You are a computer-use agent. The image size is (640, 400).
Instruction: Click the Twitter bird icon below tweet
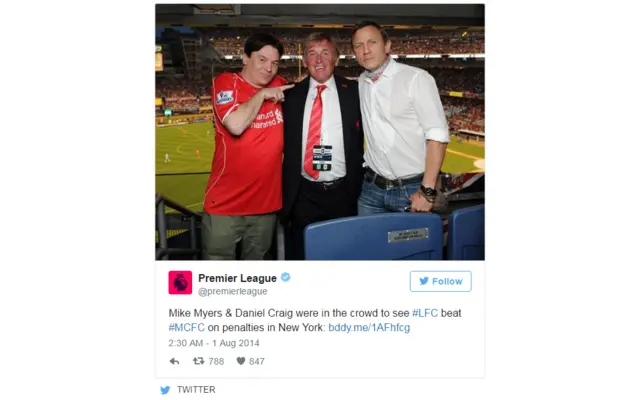coord(165,390)
